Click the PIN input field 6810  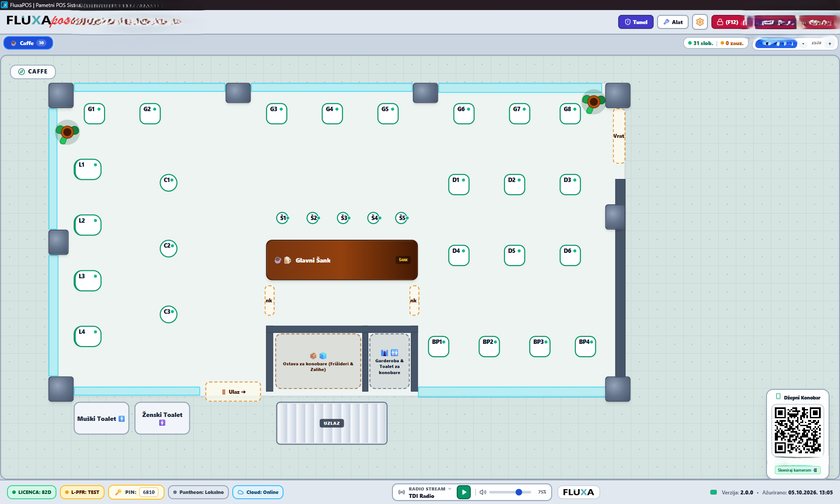149,492
